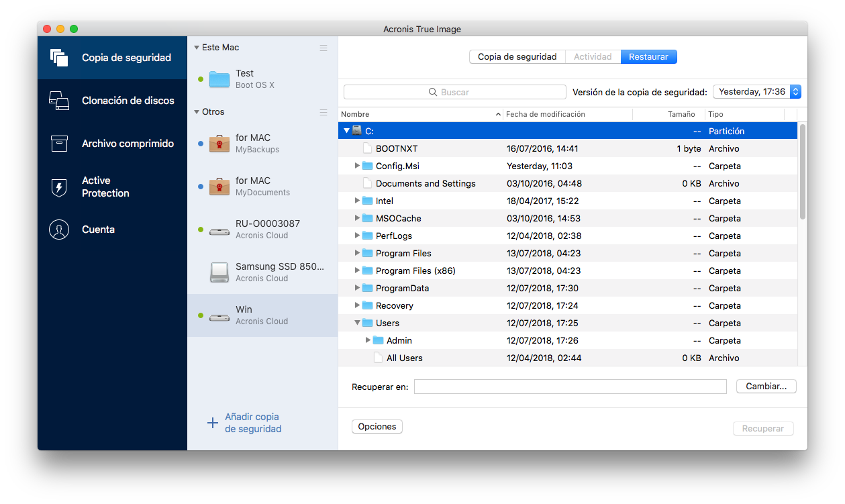845x504 pixels.
Task: Click the Config.Msi folder icon
Action: click(x=367, y=166)
